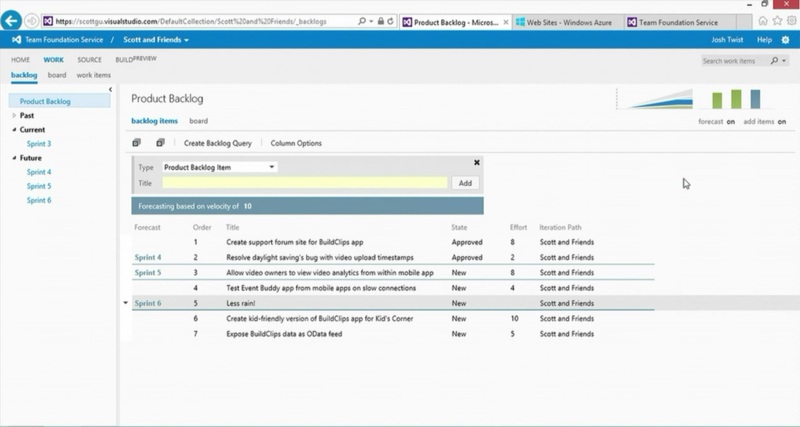
Task: Switch to the Team Foundation Service browser tab
Action: click(x=680, y=22)
